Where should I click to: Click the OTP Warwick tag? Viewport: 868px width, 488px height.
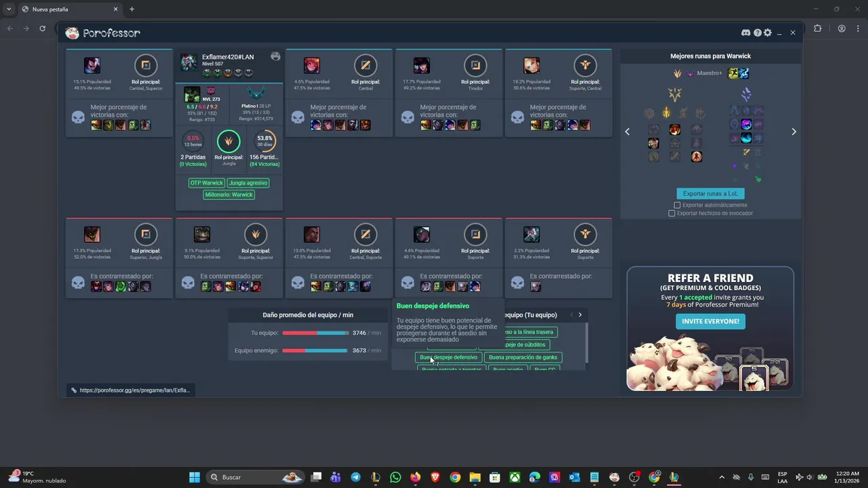(x=207, y=183)
